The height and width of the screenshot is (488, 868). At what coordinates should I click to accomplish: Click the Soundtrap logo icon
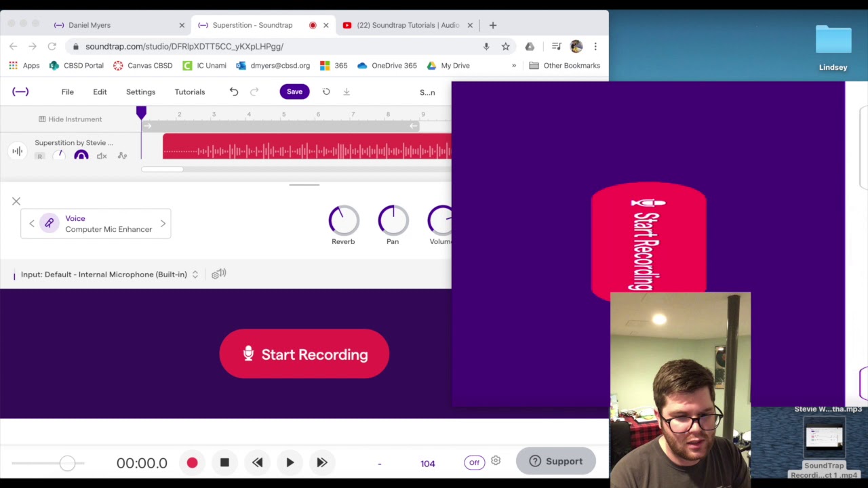pyautogui.click(x=20, y=91)
